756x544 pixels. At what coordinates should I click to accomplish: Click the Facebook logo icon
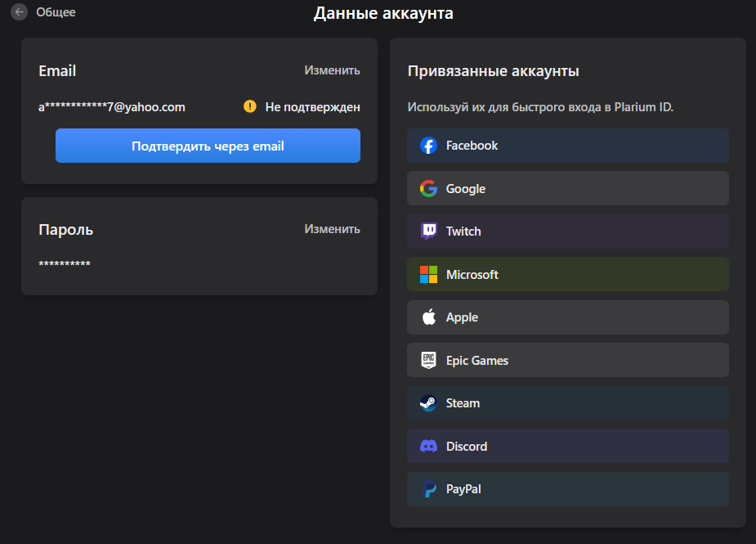(428, 146)
